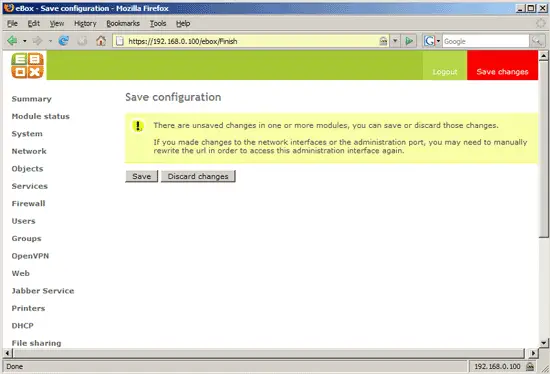Click the horizontal scrollbar left arrow

point(7,353)
